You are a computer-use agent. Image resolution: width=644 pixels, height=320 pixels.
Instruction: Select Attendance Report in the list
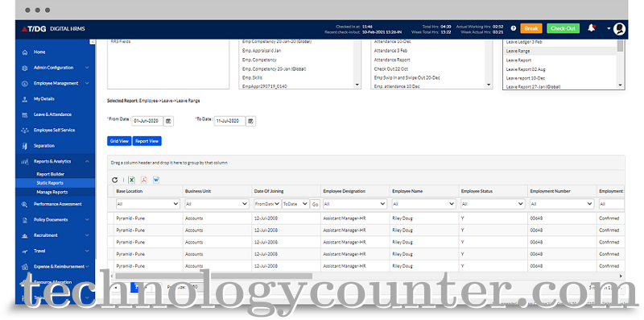click(x=392, y=60)
